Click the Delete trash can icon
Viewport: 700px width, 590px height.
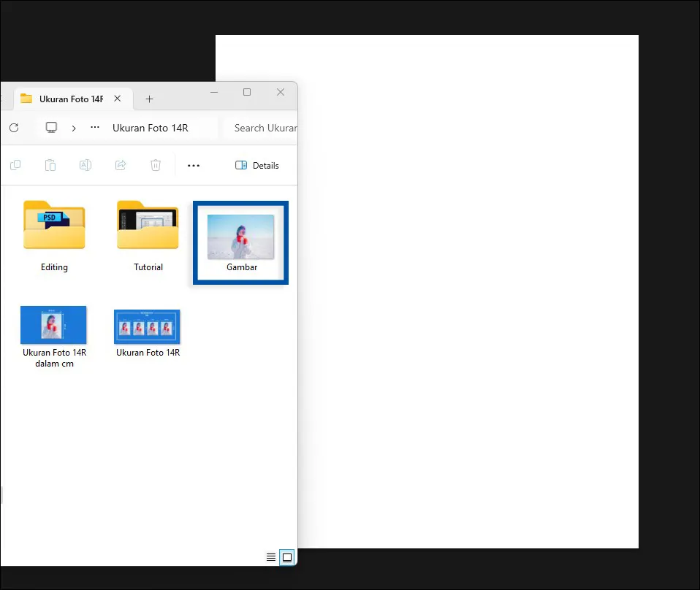coord(156,166)
